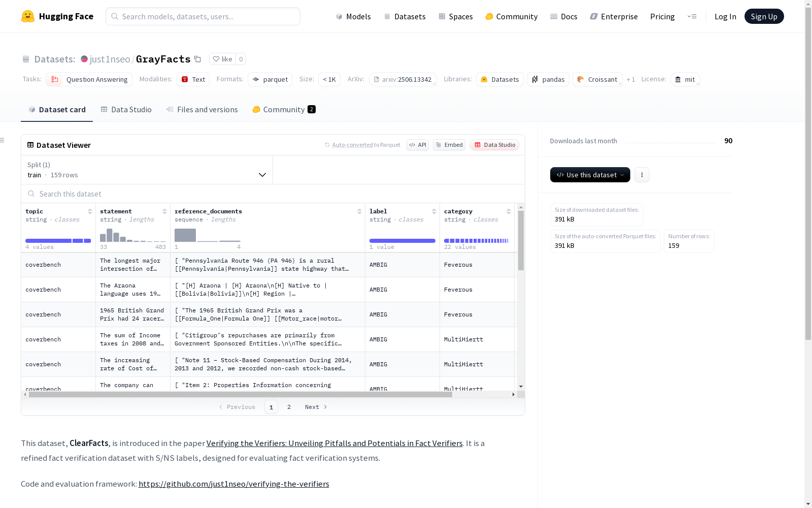Open the API button in Dataset Viewer
812x508 pixels.
coord(418,145)
